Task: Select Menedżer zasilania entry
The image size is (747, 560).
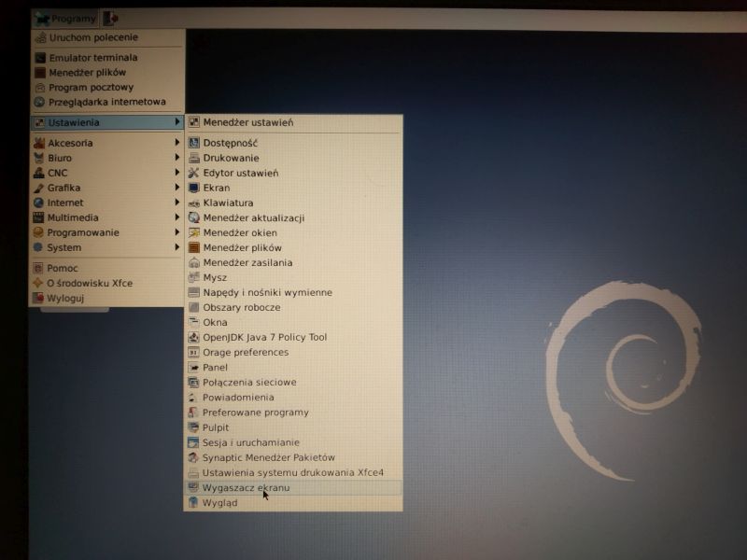Action: 247,262
